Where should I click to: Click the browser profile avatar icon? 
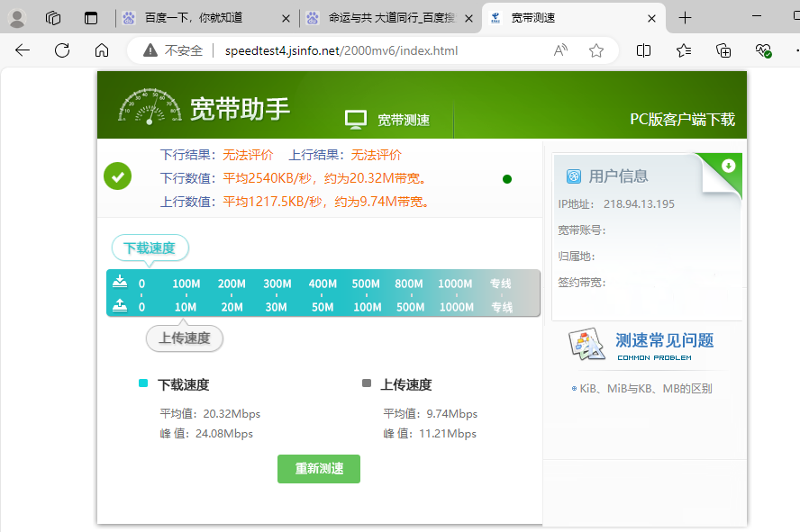pos(17,18)
